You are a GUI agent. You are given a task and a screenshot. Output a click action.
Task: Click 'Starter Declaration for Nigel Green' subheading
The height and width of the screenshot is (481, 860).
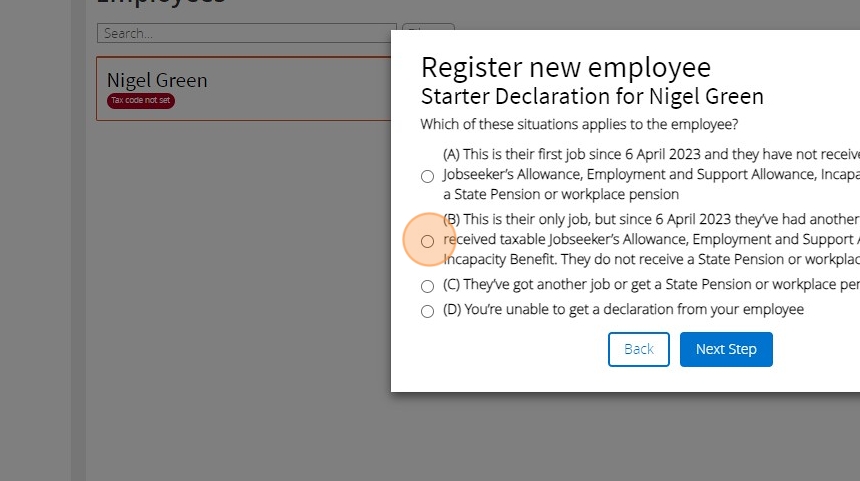point(592,97)
